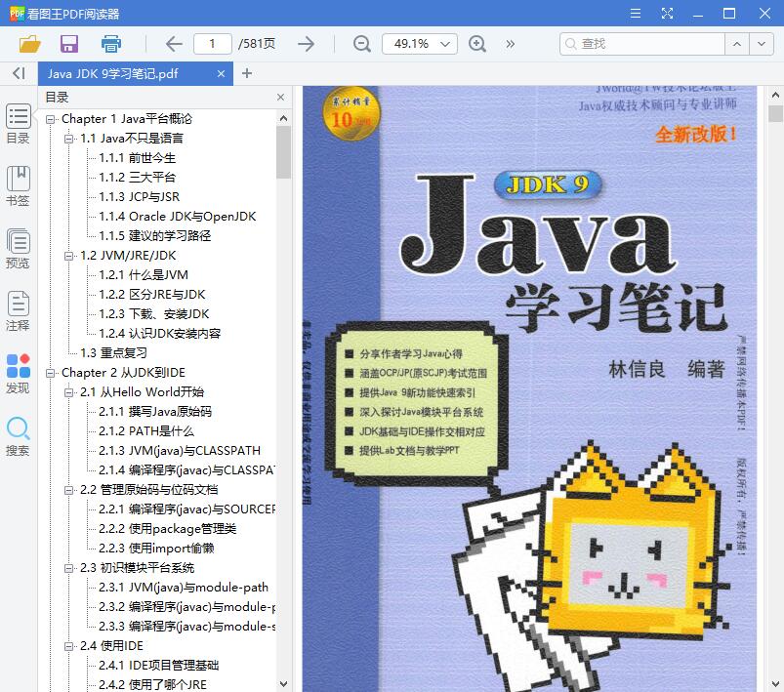Collapse the 2.4 使用IDE node
The width and height of the screenshot is (784, 692).
68,645
